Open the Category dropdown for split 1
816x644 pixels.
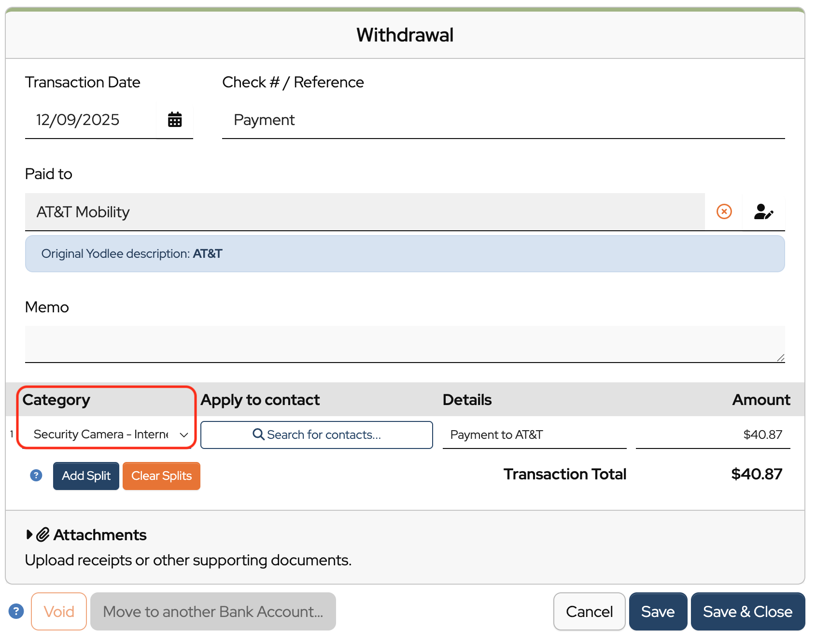pyautogui.click(x=107, y=434)
